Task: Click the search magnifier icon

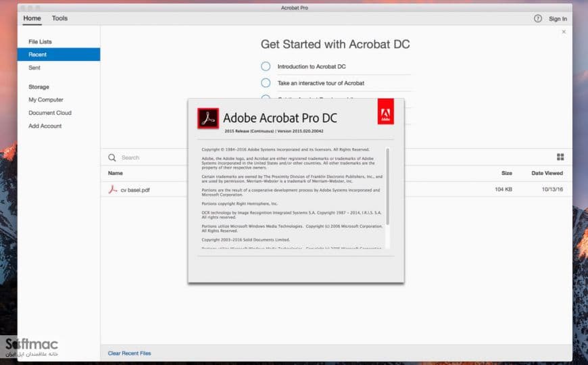Action: (112, 157)
